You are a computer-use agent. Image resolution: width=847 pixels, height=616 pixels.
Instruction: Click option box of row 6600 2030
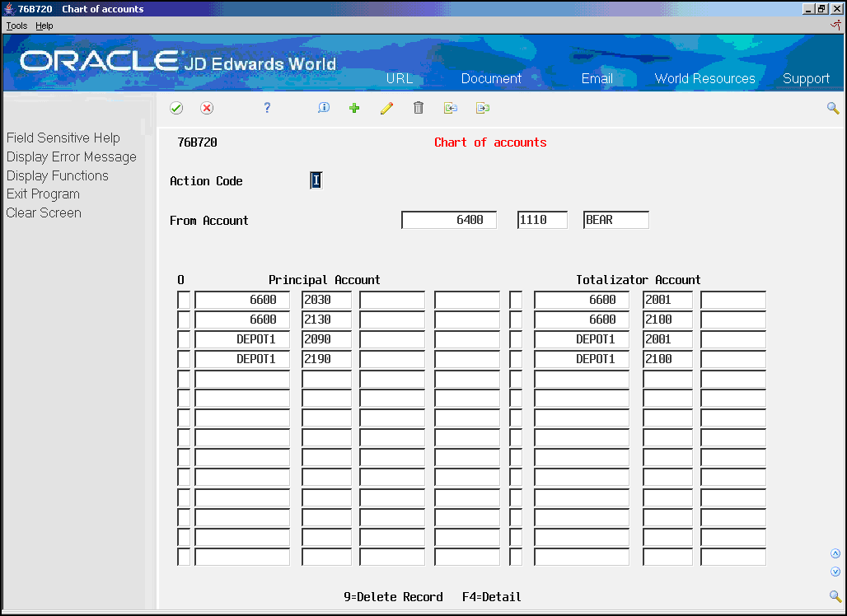[x=184, y=300]
